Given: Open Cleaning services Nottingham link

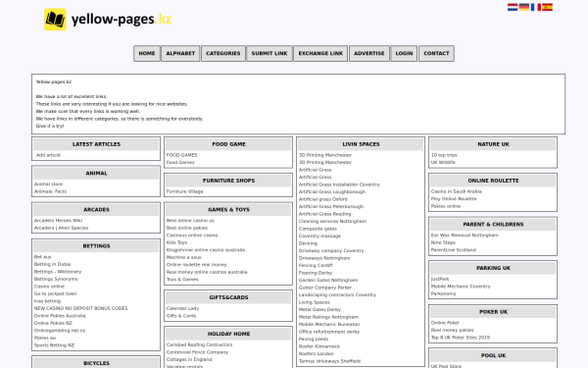Looking at the screenshot, I should 332,221.
